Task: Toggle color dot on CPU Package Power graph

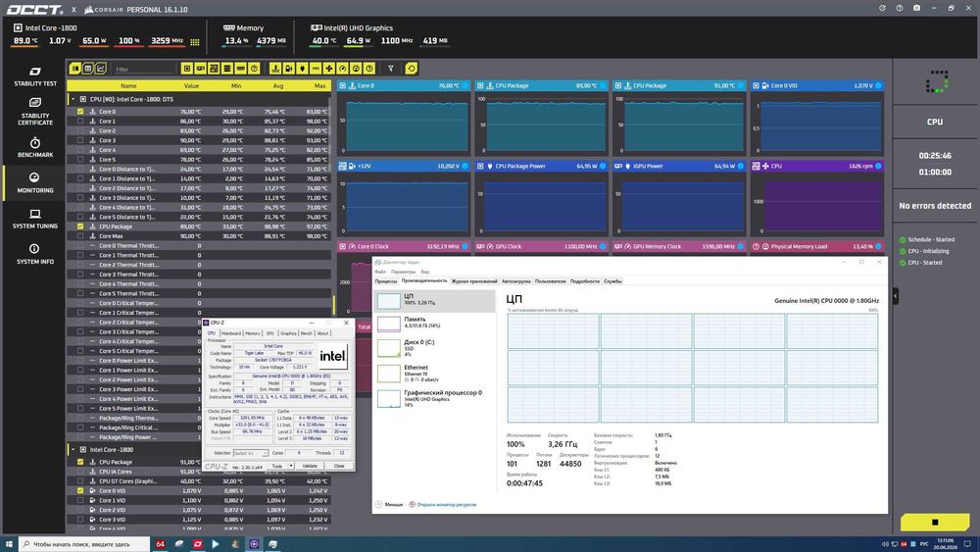Action: (603, 166)
